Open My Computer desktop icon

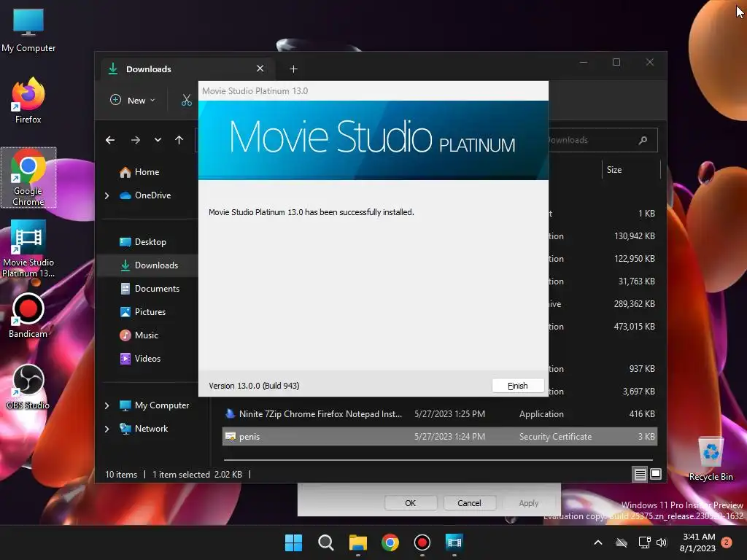click(28, 30)
